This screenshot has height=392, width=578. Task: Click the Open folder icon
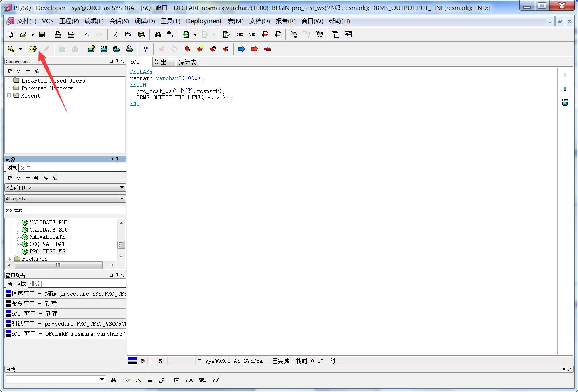pyautogui.click(x=24, y=34)
